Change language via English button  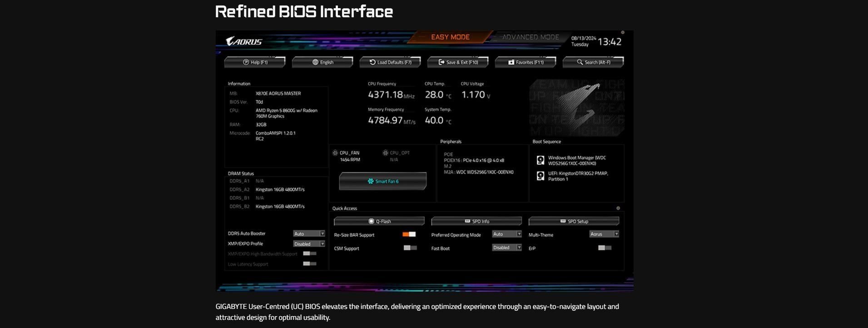pyautogui.click(x=322, y=62)
